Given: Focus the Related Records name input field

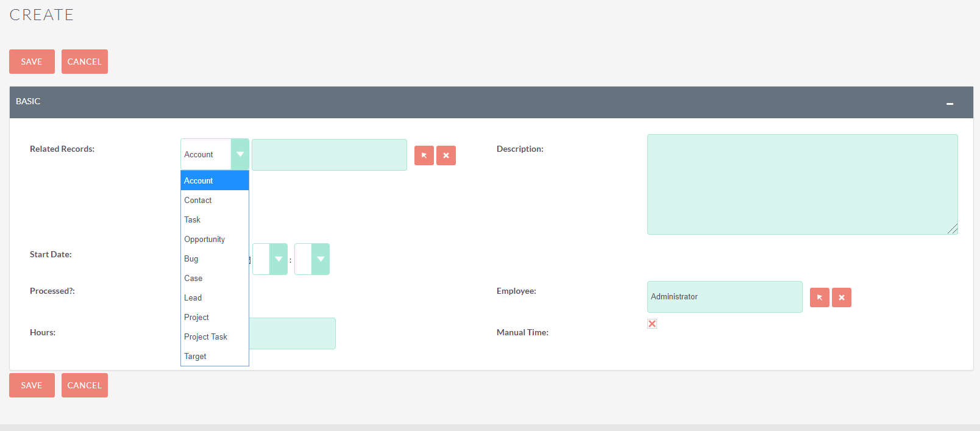Looking at the screenshot, I should pos(329,155).
